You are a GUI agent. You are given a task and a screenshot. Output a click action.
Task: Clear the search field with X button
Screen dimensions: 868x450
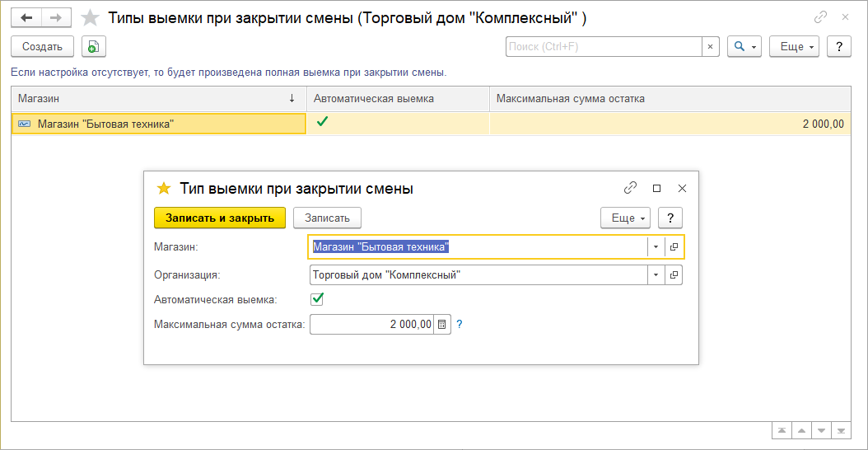coord(711,47)
